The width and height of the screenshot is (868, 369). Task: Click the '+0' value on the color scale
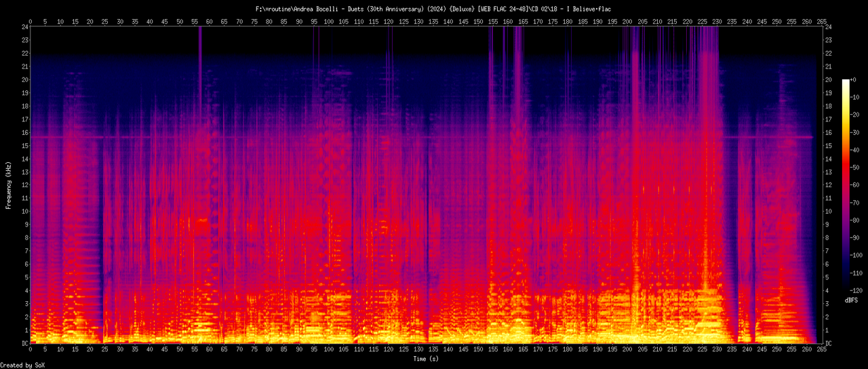pos(854,79)
